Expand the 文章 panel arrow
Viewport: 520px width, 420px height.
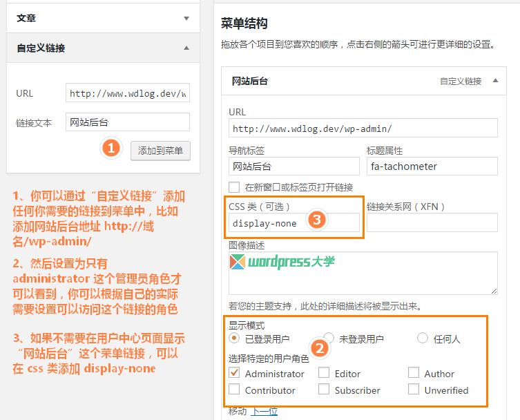click(x=186, y=19)
